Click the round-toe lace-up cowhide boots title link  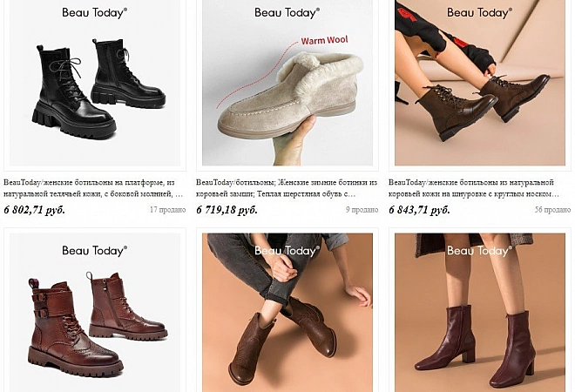(474, 188)
